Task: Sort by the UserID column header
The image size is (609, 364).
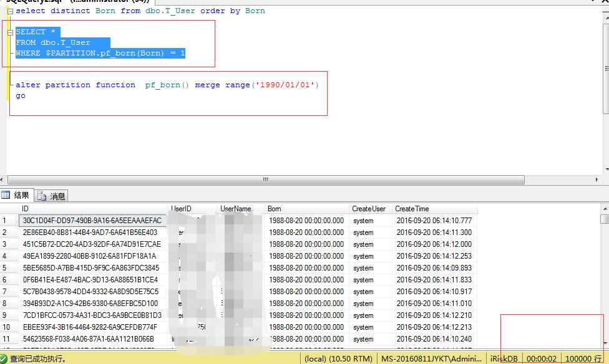Action: tap(192, 209)
